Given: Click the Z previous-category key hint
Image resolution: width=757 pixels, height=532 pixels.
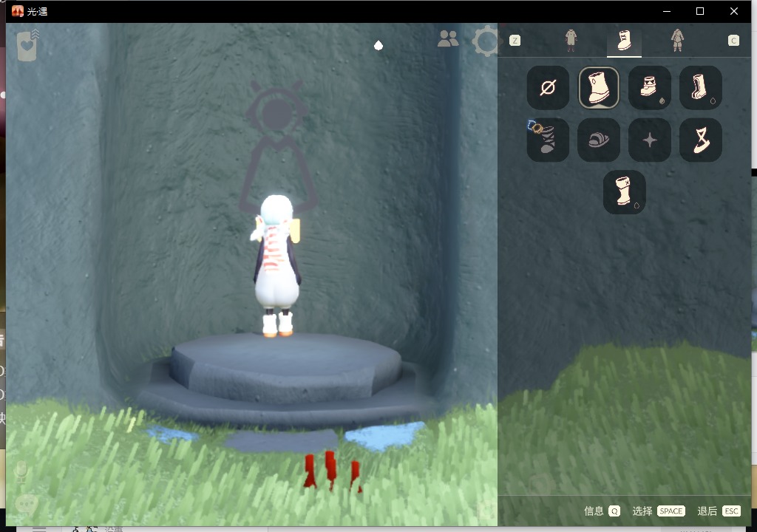Looking at the screenshot, I should 515,41.
